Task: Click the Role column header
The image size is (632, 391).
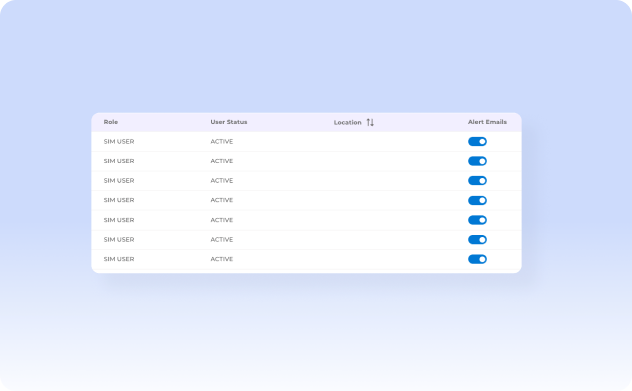Action: tap(111, 122)
